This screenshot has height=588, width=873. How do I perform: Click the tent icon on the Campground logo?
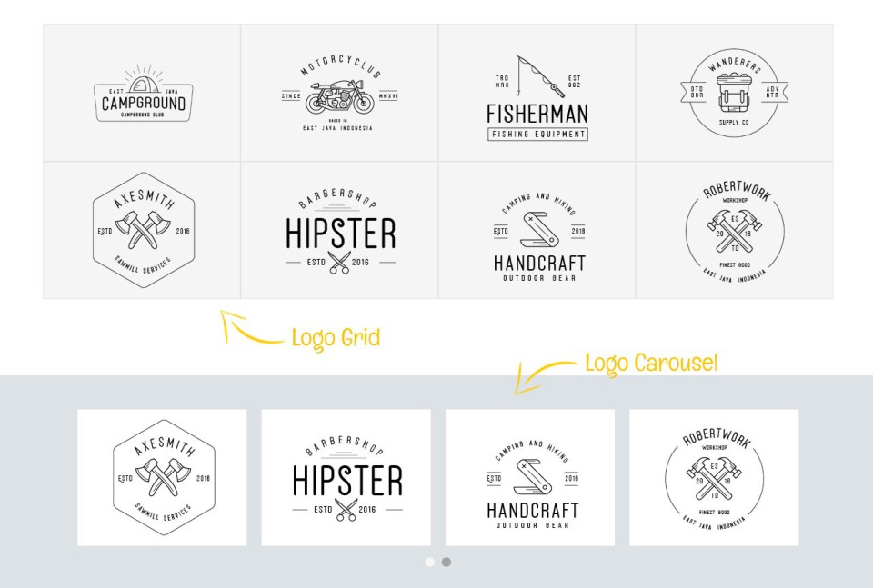point(144,84)
